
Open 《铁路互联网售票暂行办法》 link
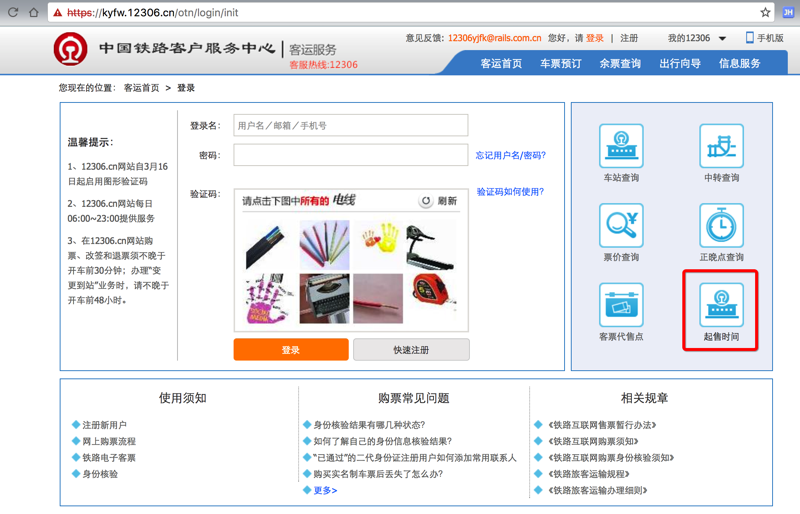(602, 425)
